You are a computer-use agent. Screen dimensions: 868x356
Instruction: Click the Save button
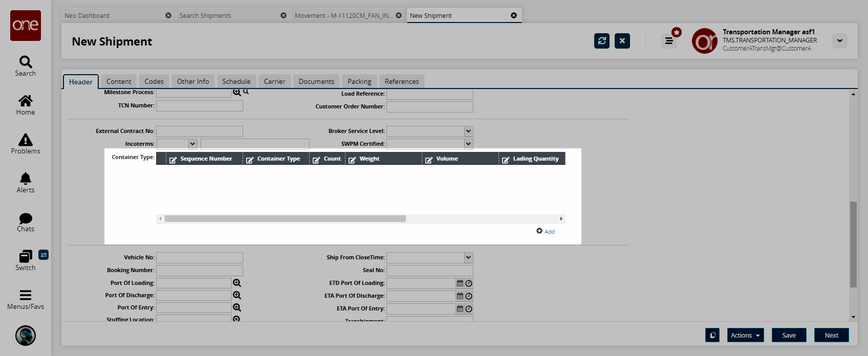(789, 336)
